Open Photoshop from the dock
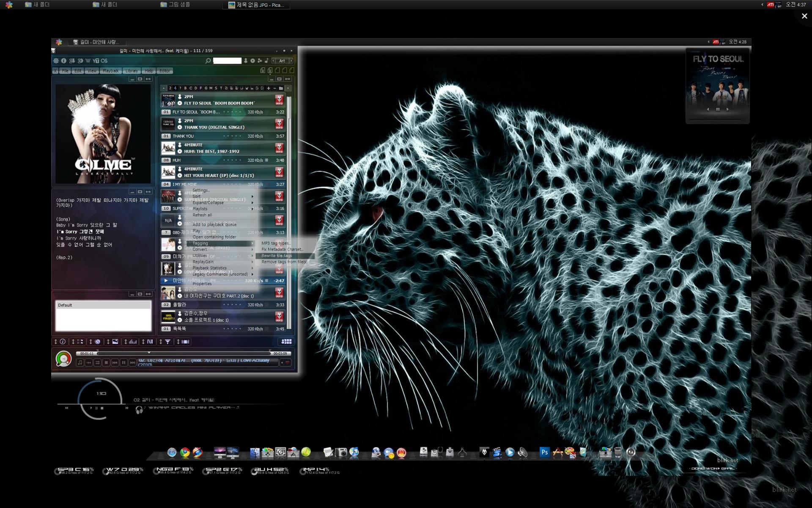 point(544,452)
